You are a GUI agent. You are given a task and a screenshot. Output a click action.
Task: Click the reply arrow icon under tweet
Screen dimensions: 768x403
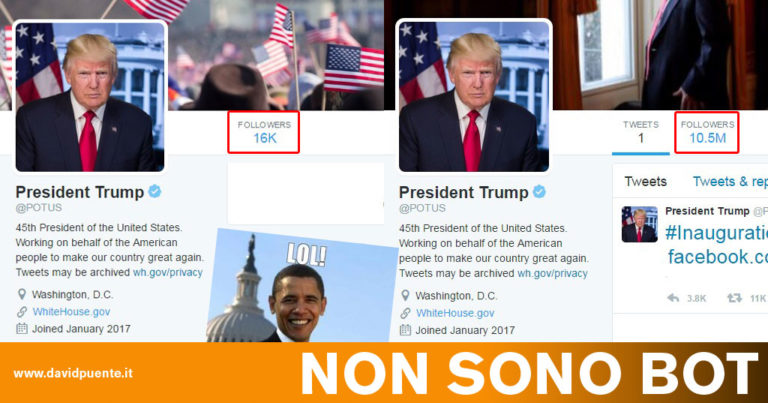coord(673,298)
